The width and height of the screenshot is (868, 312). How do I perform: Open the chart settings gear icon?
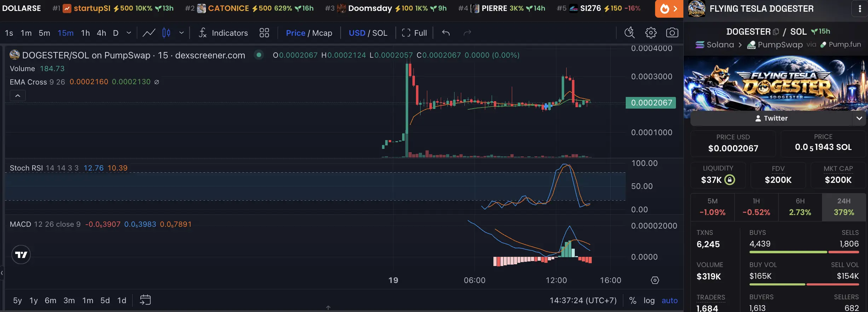[x=651, y=33]
